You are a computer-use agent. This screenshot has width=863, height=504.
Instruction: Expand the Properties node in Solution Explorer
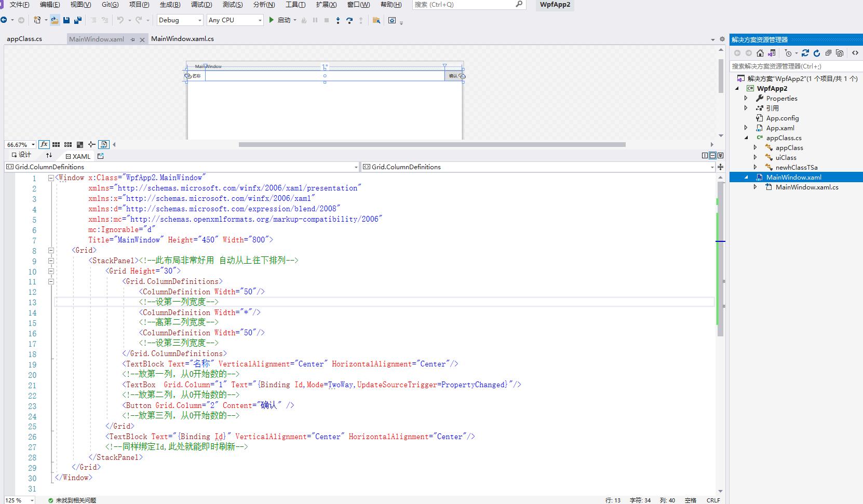tap(746, 98)
